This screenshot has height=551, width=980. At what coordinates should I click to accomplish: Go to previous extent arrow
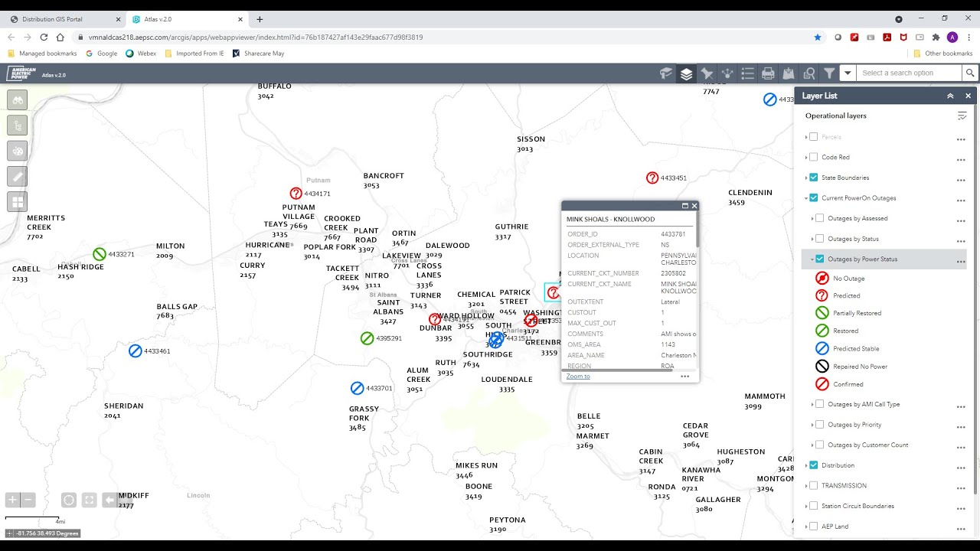coord(109,500)
